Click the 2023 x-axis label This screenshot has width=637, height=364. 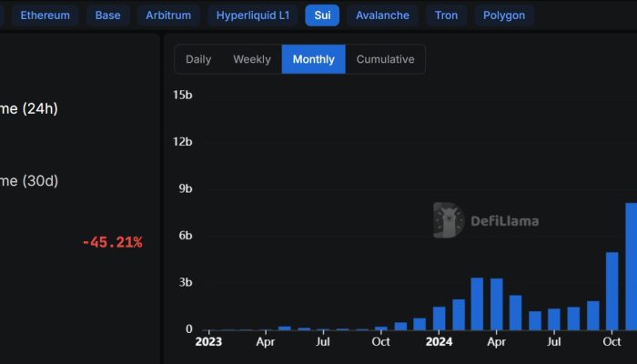point(208,342)
